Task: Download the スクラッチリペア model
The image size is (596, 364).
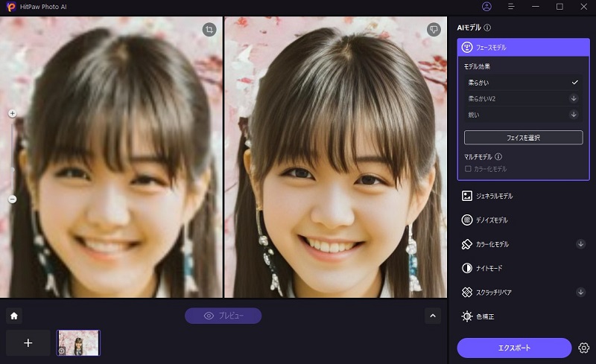Action: [580, 292]
